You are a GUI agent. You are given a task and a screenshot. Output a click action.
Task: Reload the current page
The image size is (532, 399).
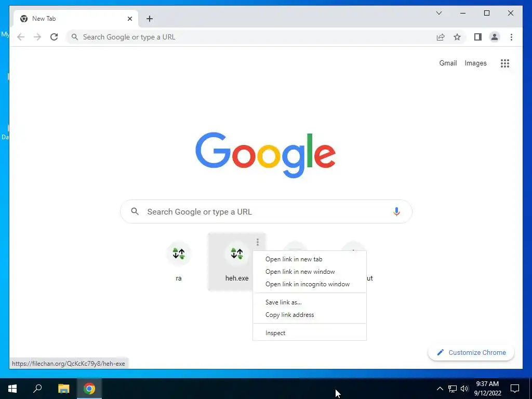tap(54, 37)
